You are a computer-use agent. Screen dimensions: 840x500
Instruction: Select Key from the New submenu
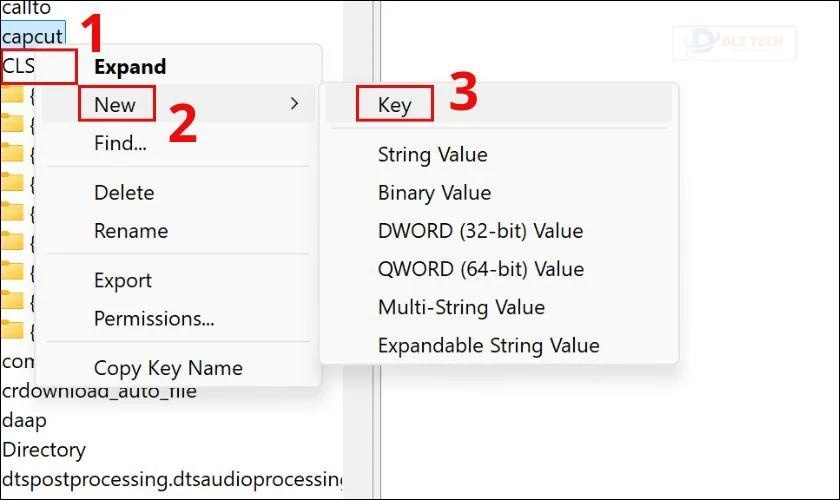394,105
